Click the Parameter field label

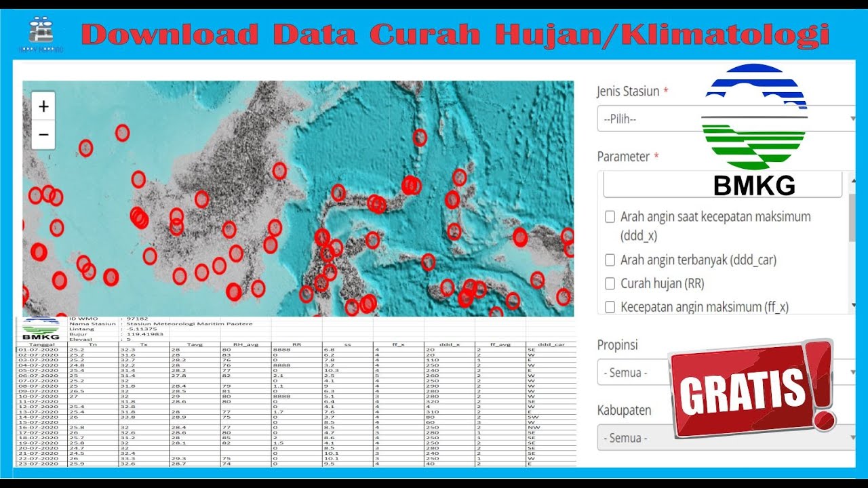coord(624,157)
